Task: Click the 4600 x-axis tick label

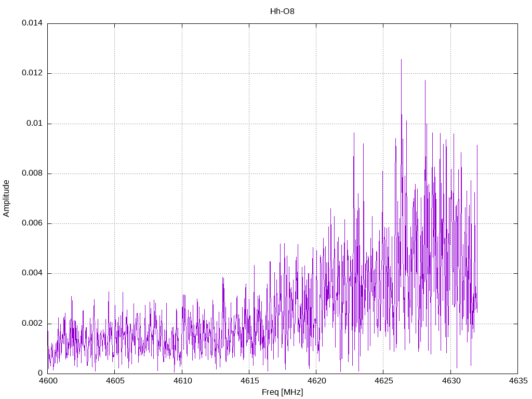Action: click(x=48, y=381)
